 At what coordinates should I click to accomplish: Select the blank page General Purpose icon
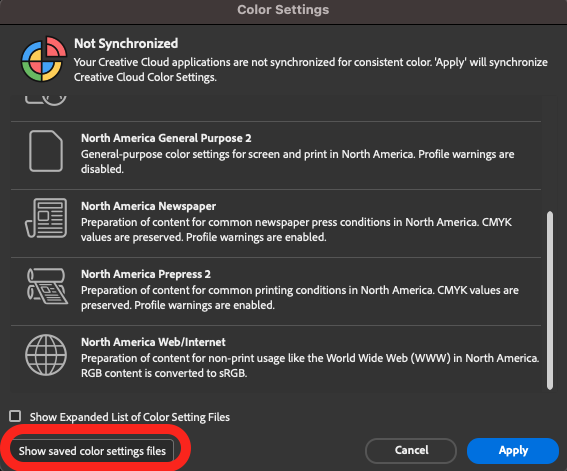pyautogui.click(x=46, y=151)
